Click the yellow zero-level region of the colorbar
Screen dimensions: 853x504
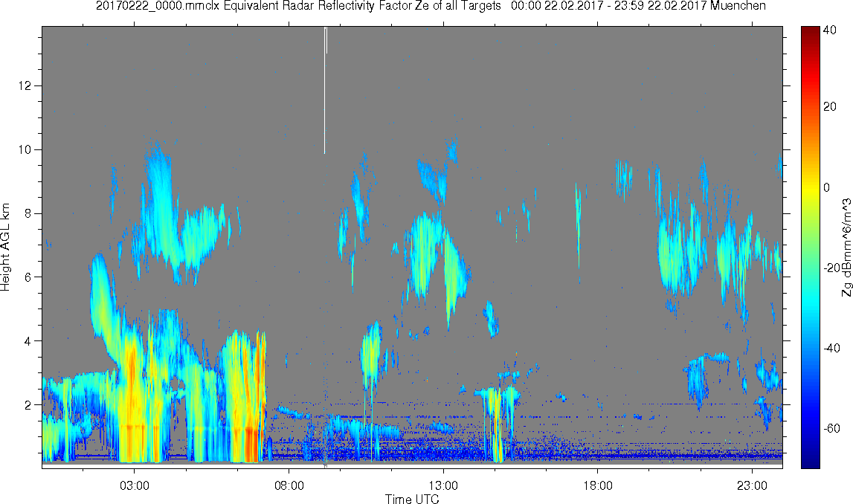[x=810, y=187]
